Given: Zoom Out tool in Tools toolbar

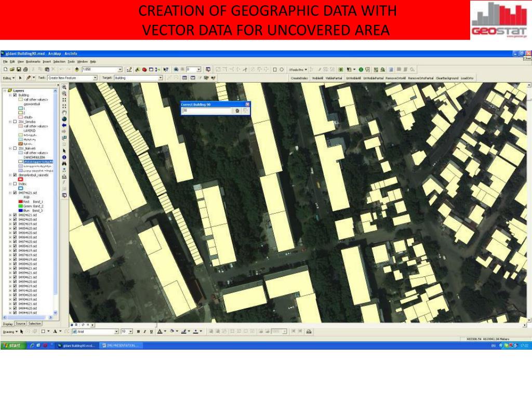Looking at the screenshot, I should pyautogui.click(x=64, y=94).
